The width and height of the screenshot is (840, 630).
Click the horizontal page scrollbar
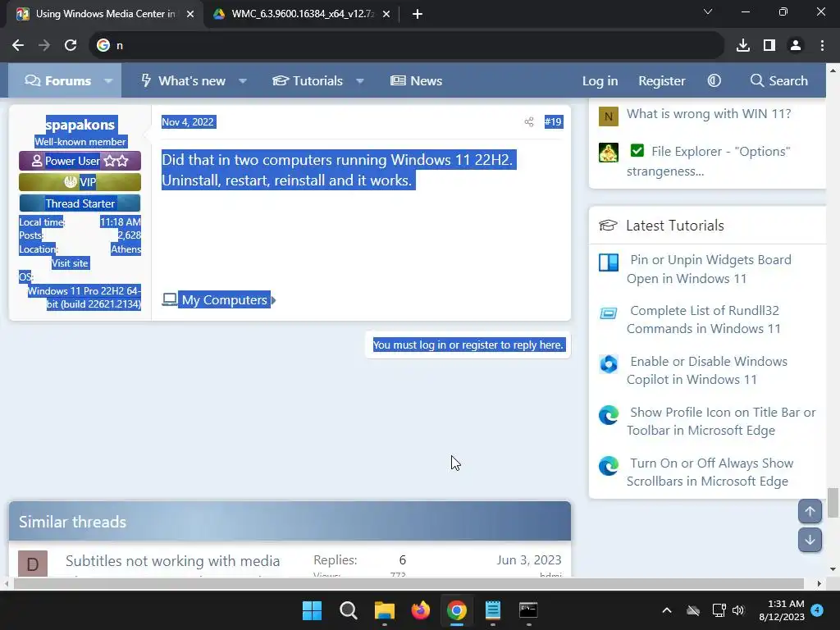(x=409, y=583)
